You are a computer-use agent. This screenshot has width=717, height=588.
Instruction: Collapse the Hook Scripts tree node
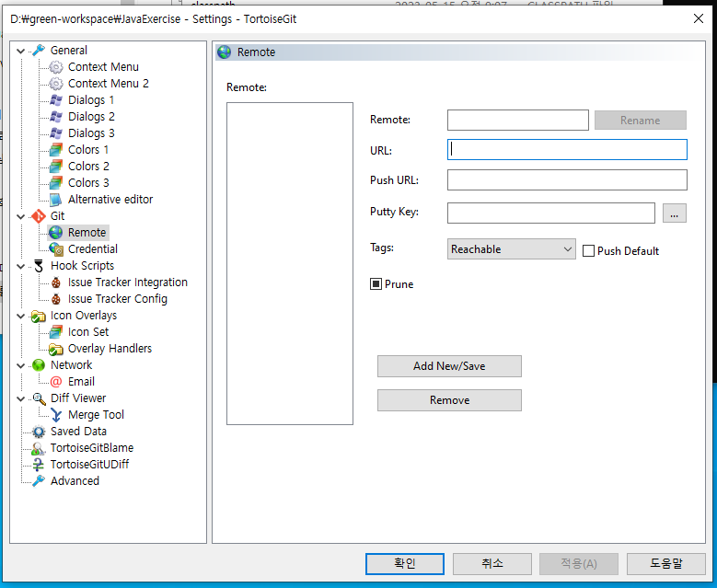(x=20, y=266)
